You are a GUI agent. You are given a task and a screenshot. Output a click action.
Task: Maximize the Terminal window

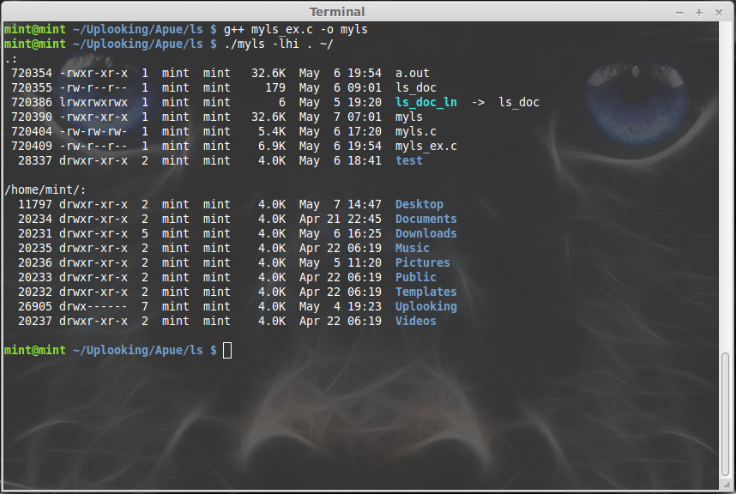pyautogui.click(x=699, y=13)
